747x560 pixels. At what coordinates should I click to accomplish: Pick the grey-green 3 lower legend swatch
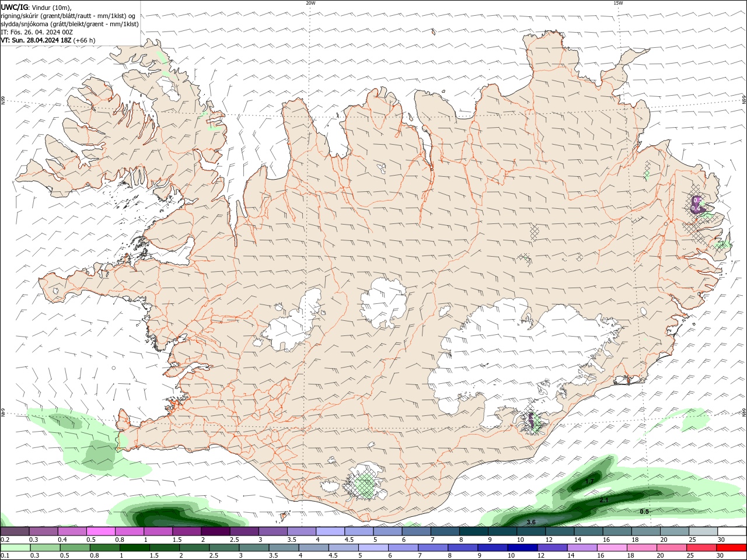click(254, 548)
